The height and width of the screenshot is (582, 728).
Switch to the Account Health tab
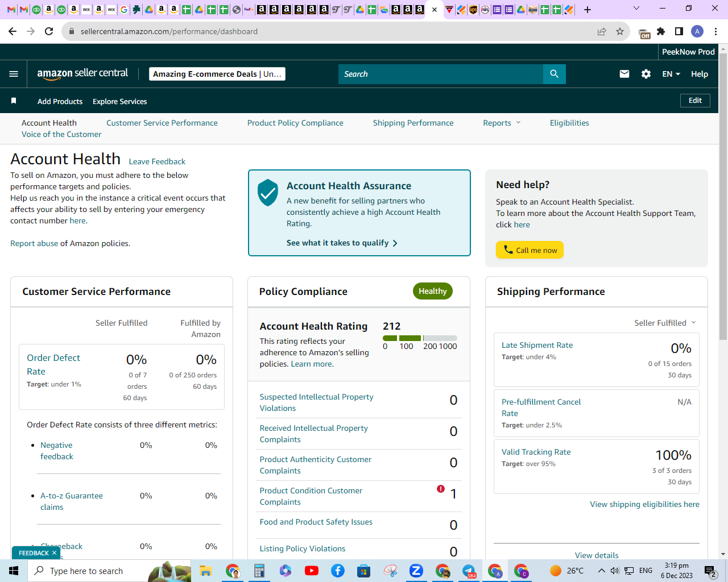point(49,123)
